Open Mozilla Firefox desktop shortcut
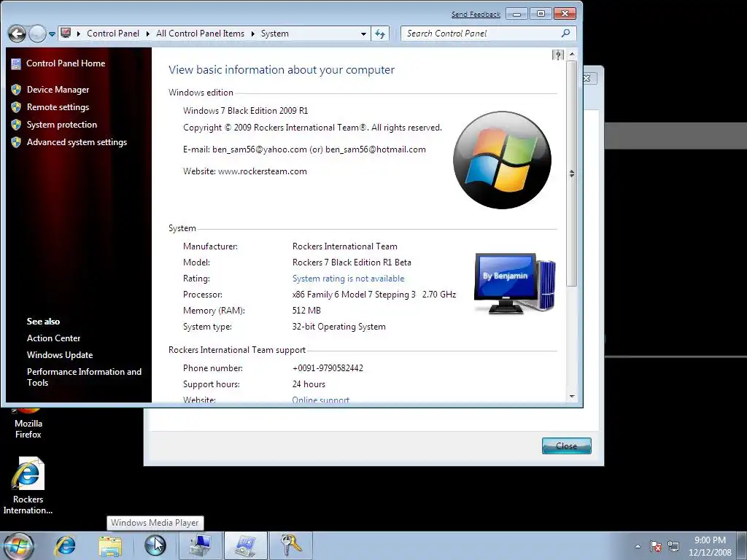Viewport: 747px width, 560px height. pyautogui.click(x=28, y=424)
